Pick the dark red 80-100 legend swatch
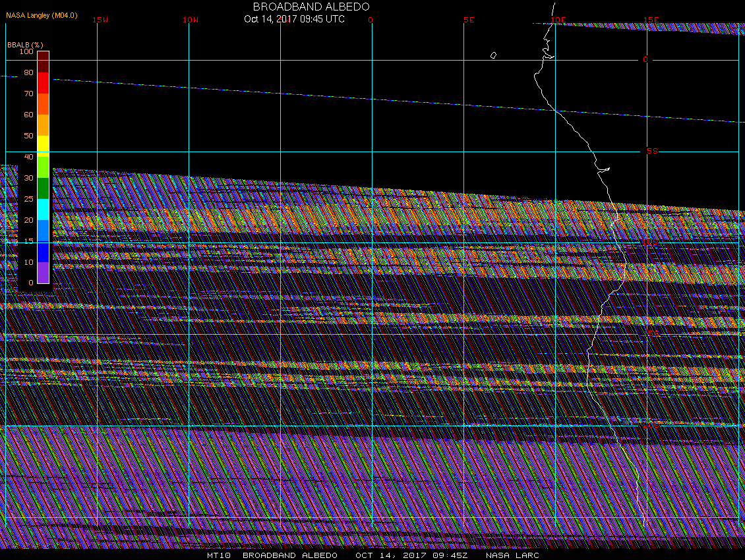The width and height of the screenshot is (745, 560). click(x=44, y=62)
